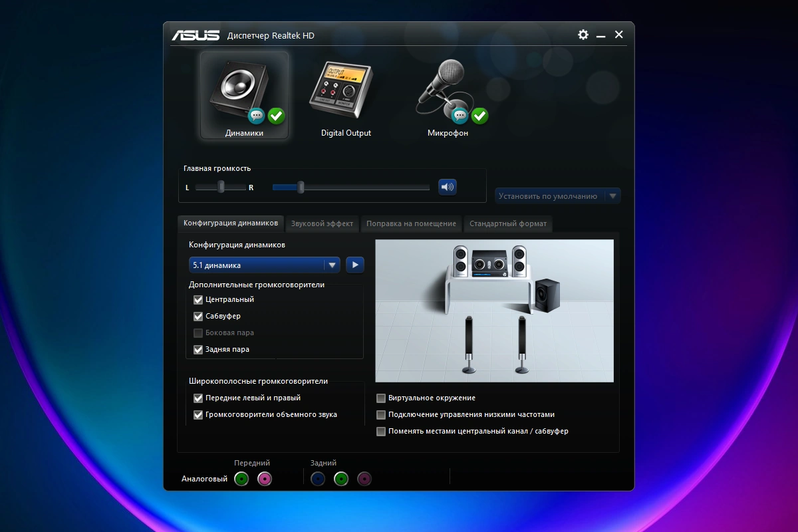
Task: Uncheck the Центральный speaker checkbox
Action: coord(198,300)
